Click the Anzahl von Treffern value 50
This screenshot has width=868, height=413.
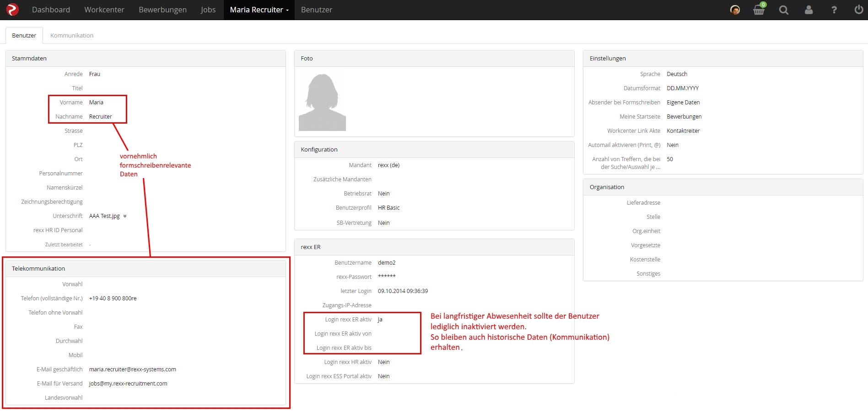pyautogui.click(x=670, y=159)
